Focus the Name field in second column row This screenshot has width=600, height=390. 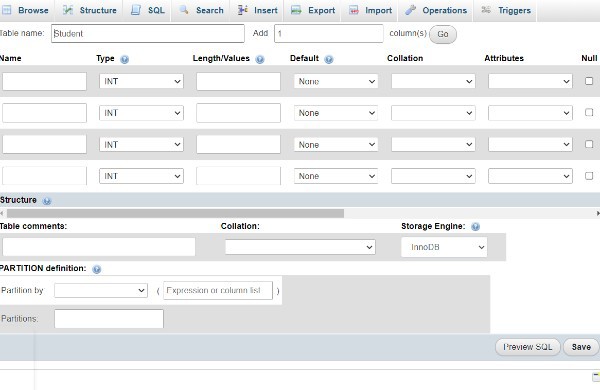44,113
